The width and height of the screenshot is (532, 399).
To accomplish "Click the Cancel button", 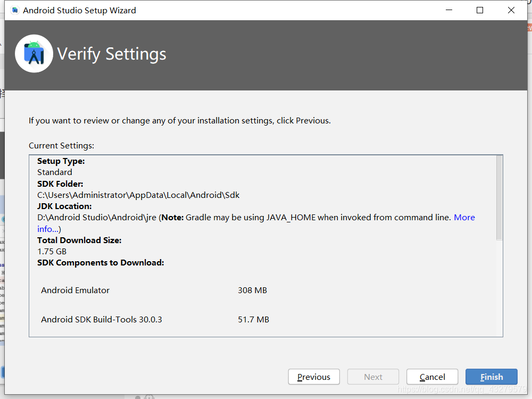I will pyautogui.click(x=432, y=377).
